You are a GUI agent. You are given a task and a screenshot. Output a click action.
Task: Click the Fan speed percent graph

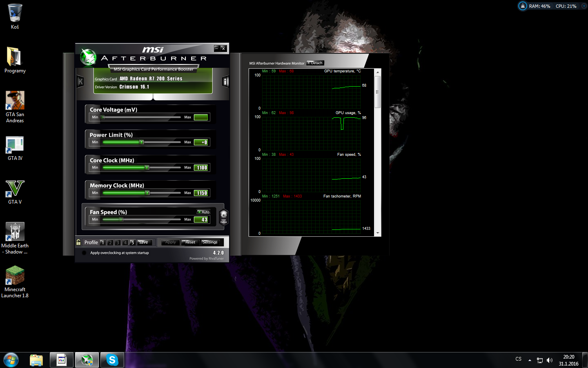coord(311,175)
